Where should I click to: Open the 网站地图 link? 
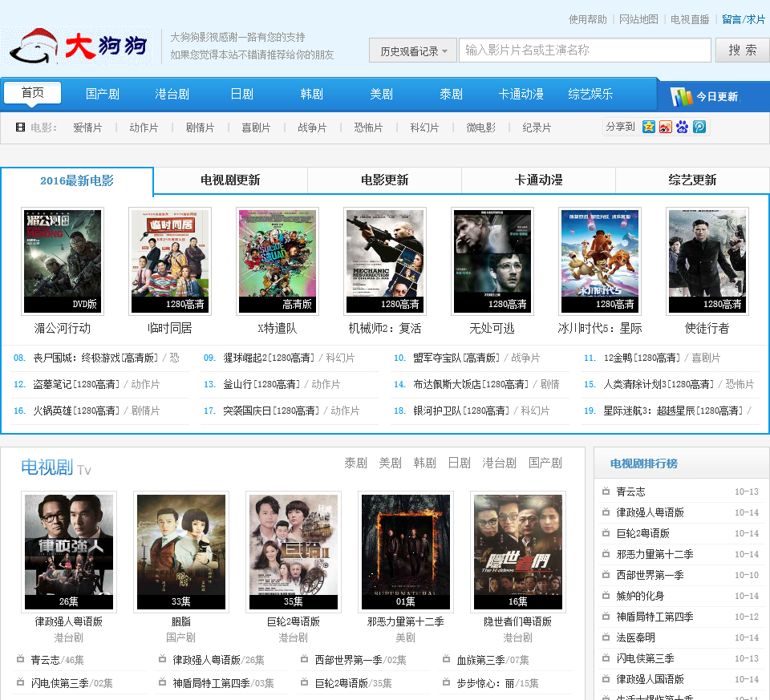click(638, 19)
